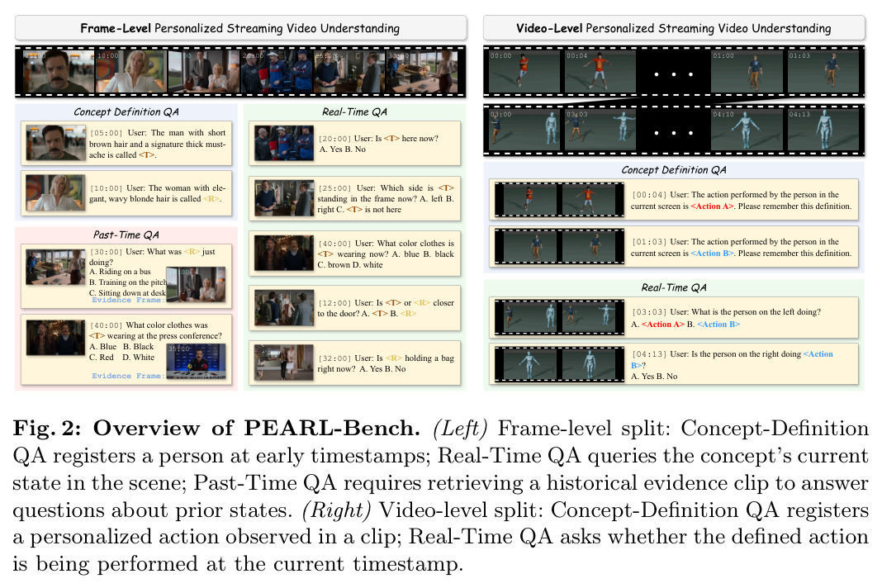Select the 05:00 film strip frame of mustached man

(x=59, y=72)
